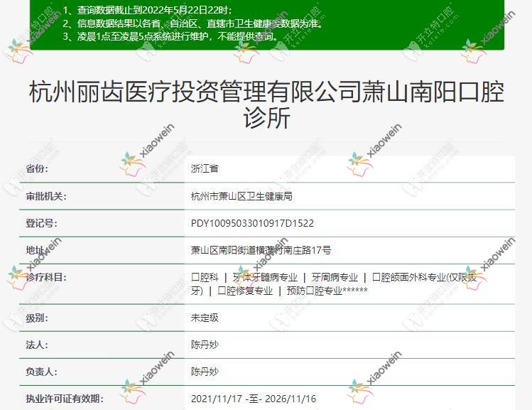Click 牙周病专业 in treatment subjects
The image size is (532, 410).
335,277
